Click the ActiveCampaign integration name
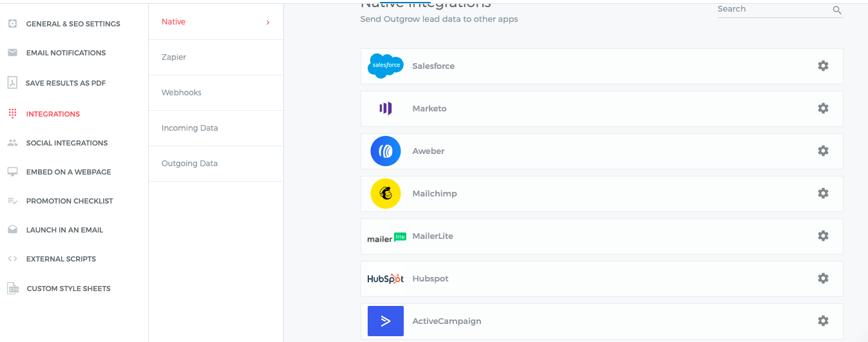868x342 pixels. (x=447, y=321)
